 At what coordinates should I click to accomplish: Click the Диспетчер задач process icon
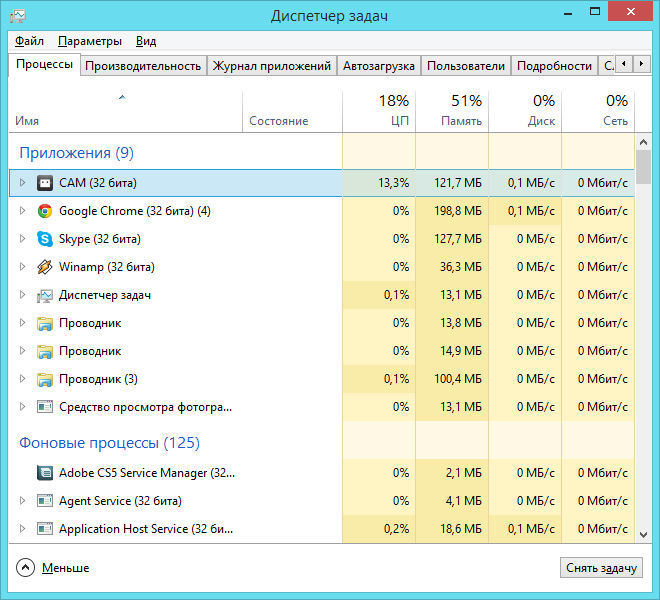click(x=45, y=295)
